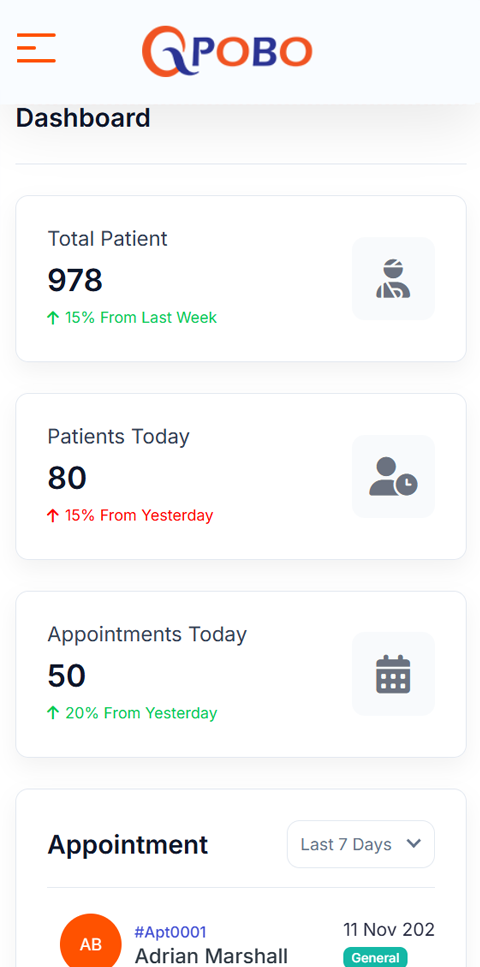Select Adrian Marshall patient name

pyautogui.click(x=211, y=956)
